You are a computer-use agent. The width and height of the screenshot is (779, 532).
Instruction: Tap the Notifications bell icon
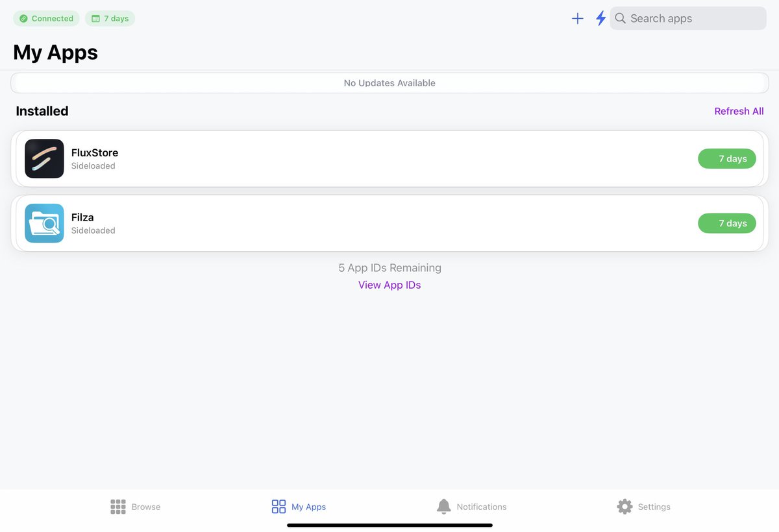[443, 507]
